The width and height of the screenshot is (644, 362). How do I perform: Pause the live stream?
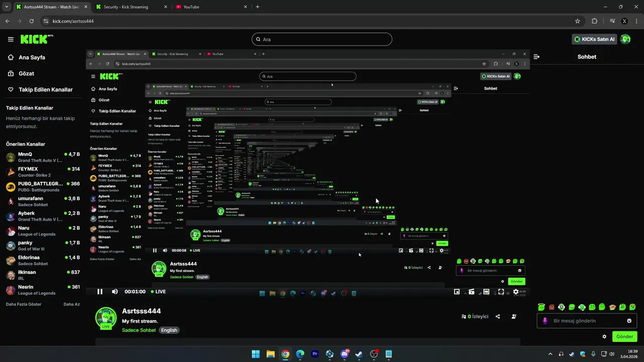100,292
